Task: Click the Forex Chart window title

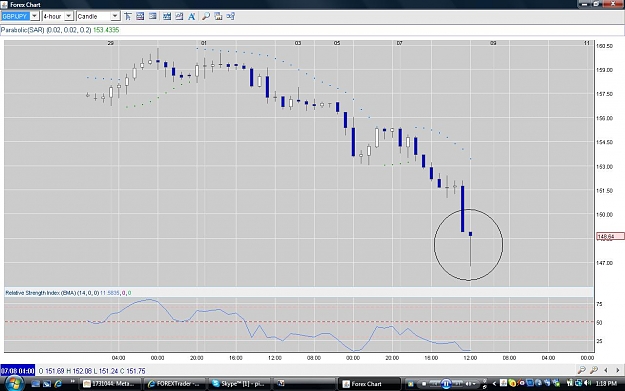Action: (26, 5)
